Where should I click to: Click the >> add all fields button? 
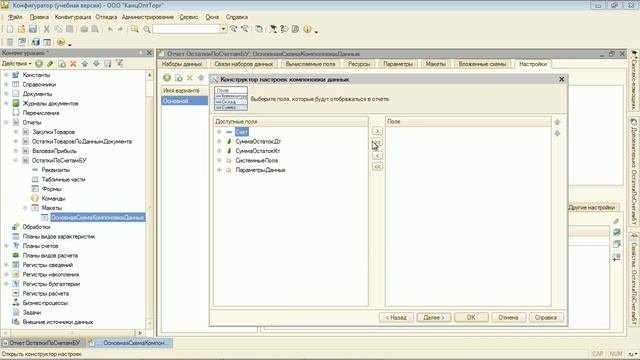tap(377, 142)
